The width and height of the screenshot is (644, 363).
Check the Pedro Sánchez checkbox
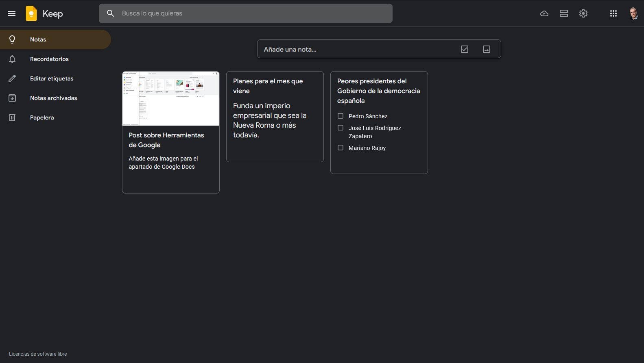click(x=341, y=116)
